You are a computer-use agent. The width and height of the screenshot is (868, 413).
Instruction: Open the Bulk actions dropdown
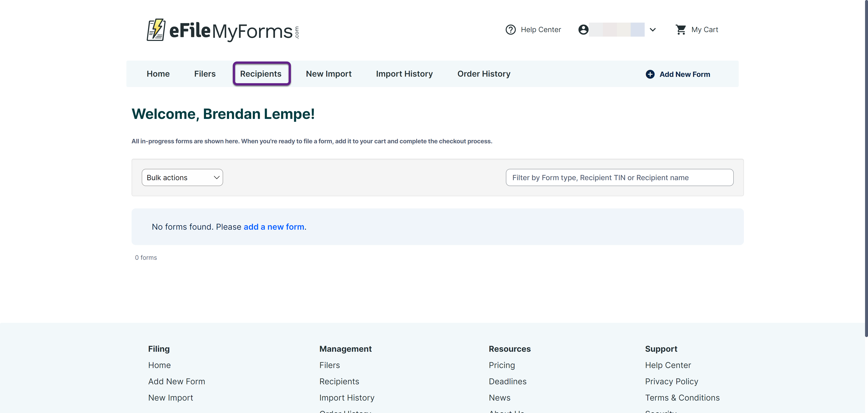point(182,177)
